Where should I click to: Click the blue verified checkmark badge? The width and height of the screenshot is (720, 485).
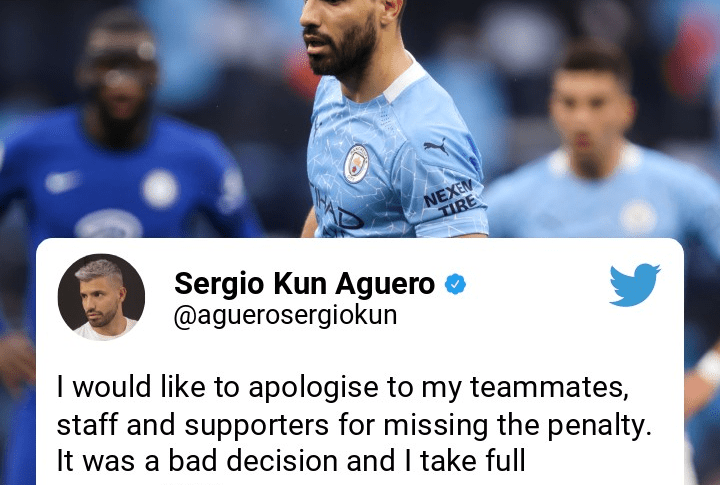pos(455,284)
